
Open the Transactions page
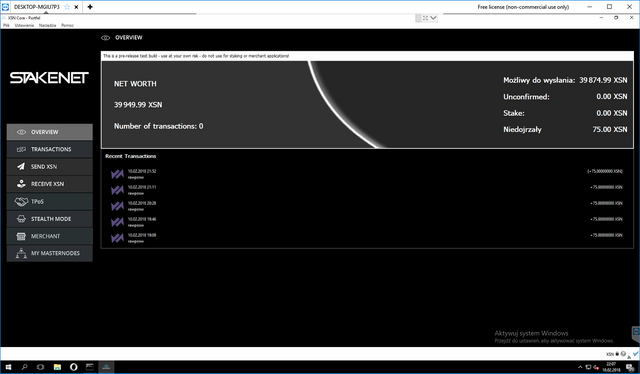point(49,149)
